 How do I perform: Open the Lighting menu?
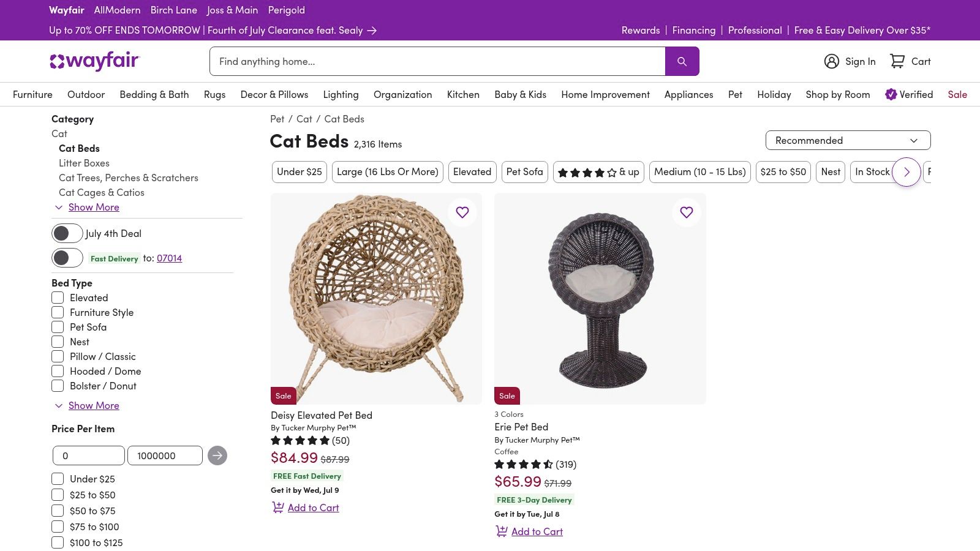[341, 94]
